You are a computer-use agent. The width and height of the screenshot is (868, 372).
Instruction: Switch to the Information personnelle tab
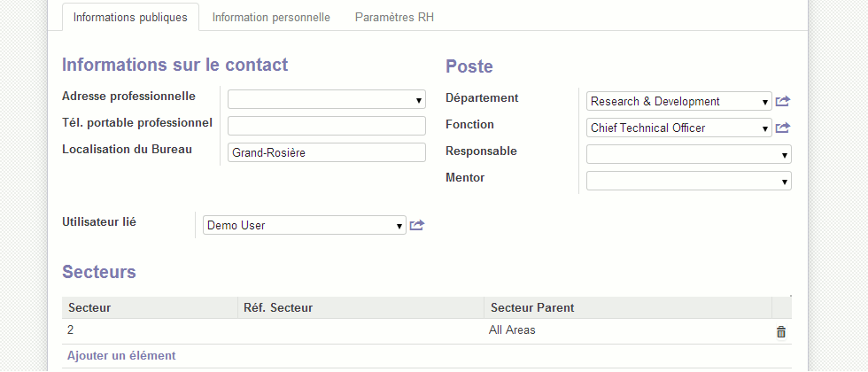pyautogui.click(x=271, y=17)
